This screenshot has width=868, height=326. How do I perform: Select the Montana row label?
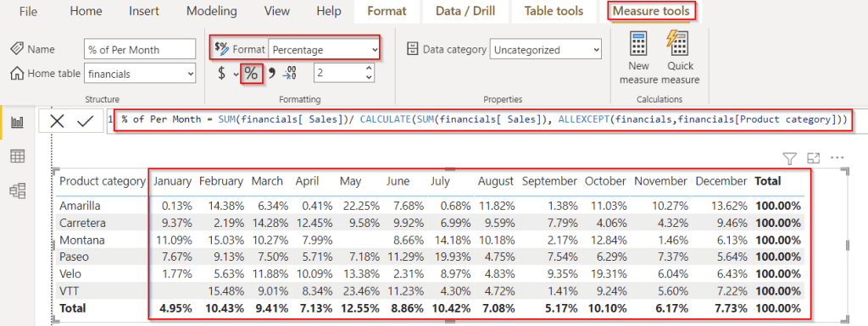pyautogui.click(x=82, y=240)
